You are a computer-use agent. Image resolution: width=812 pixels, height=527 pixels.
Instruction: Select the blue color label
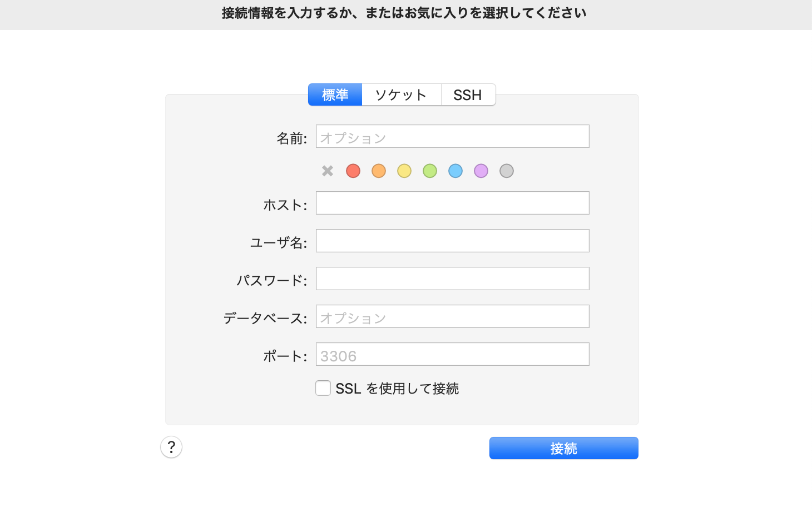click(455, 171)
